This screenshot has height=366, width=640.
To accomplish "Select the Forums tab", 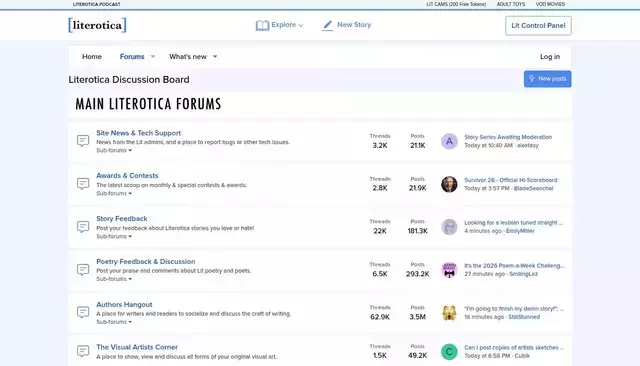I will pos(132,57).
